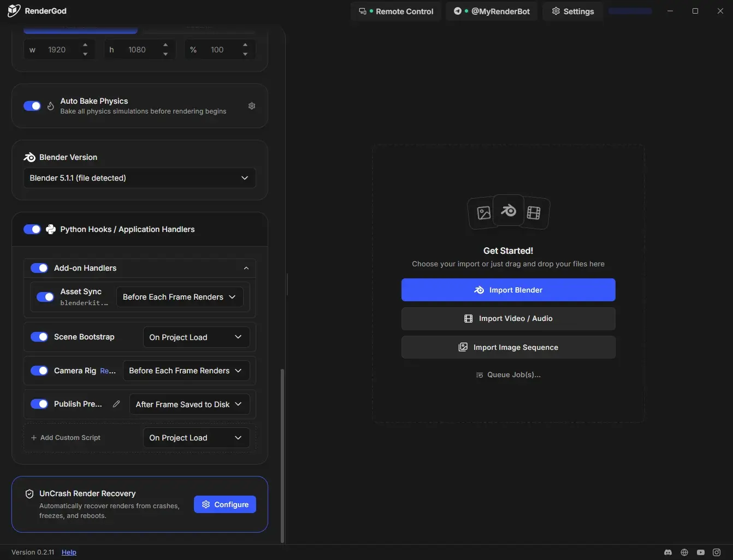Open Auto Bake Physics gear settings
Screen dimensions: 733x560
(x=252, y=106)
